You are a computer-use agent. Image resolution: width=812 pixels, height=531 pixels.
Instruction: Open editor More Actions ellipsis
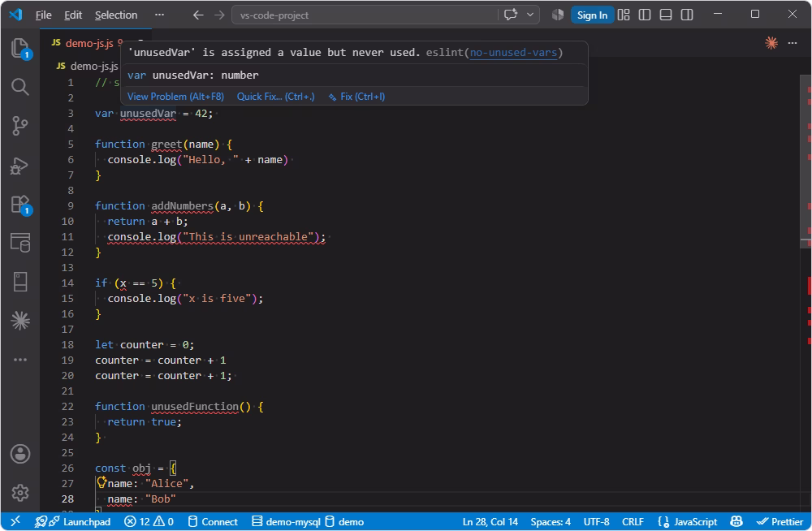click(793, 43)
